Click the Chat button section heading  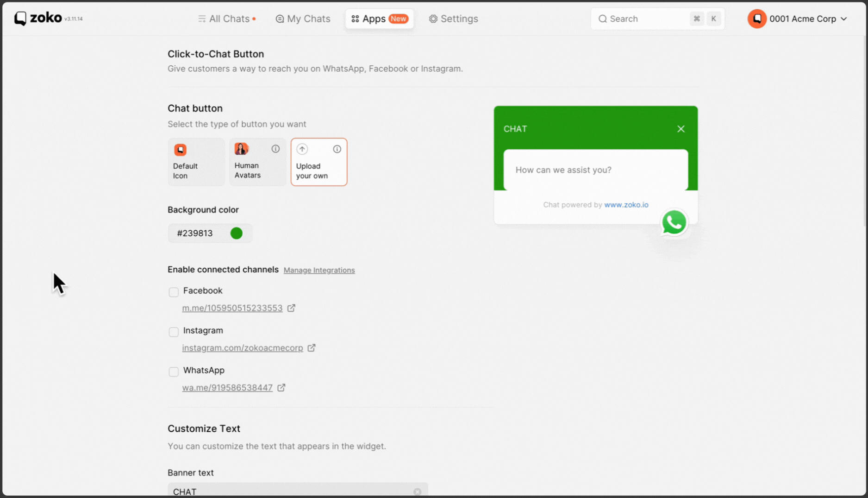[x=195, y=108]
